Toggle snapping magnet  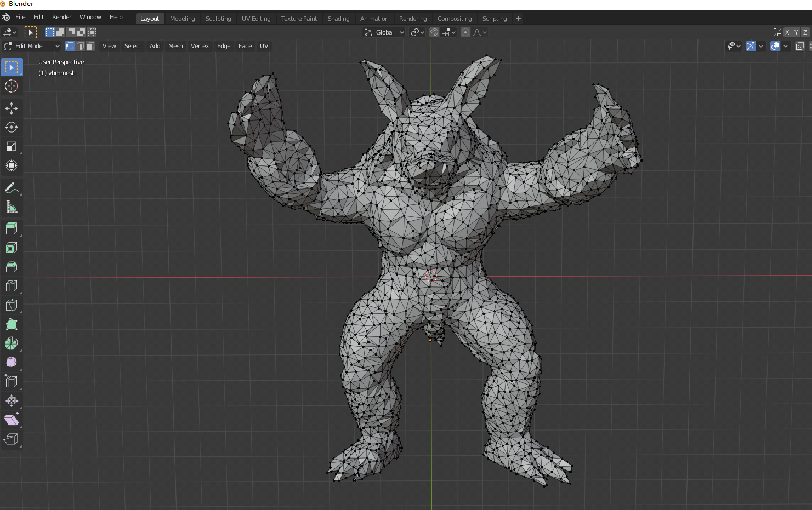(x=434, y=32)
